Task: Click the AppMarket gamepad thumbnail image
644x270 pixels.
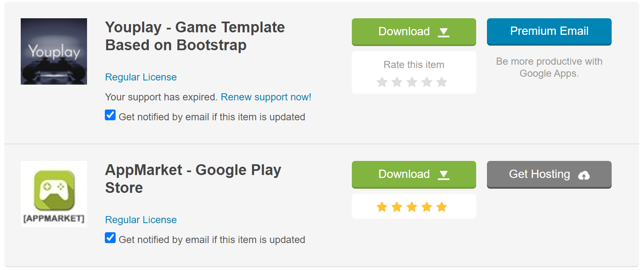Action: pos(54,194)
